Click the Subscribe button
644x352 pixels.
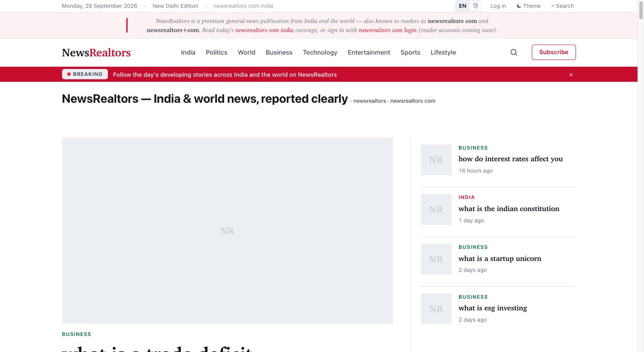pyautogui.click(x=553, y=52)
